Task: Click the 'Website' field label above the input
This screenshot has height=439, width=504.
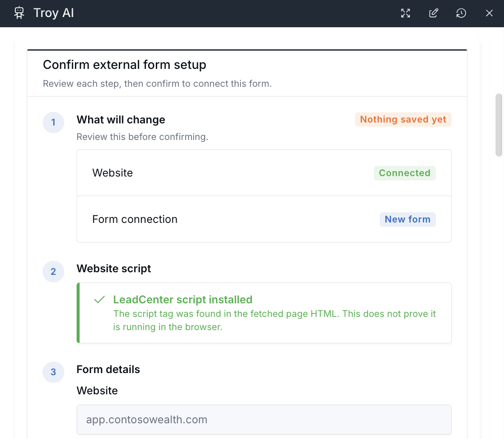Action: click(97, 391)
